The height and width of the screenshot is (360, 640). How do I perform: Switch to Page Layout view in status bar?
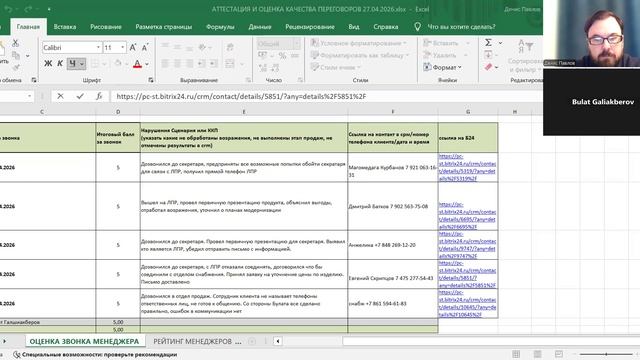(x=537, y=354)
